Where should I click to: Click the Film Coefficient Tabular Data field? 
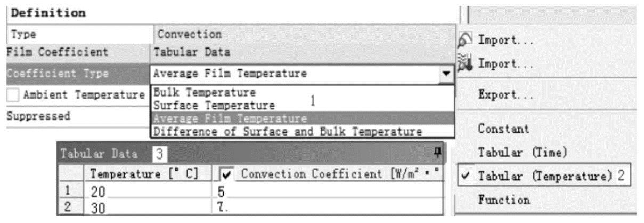(x=304, y=52)
